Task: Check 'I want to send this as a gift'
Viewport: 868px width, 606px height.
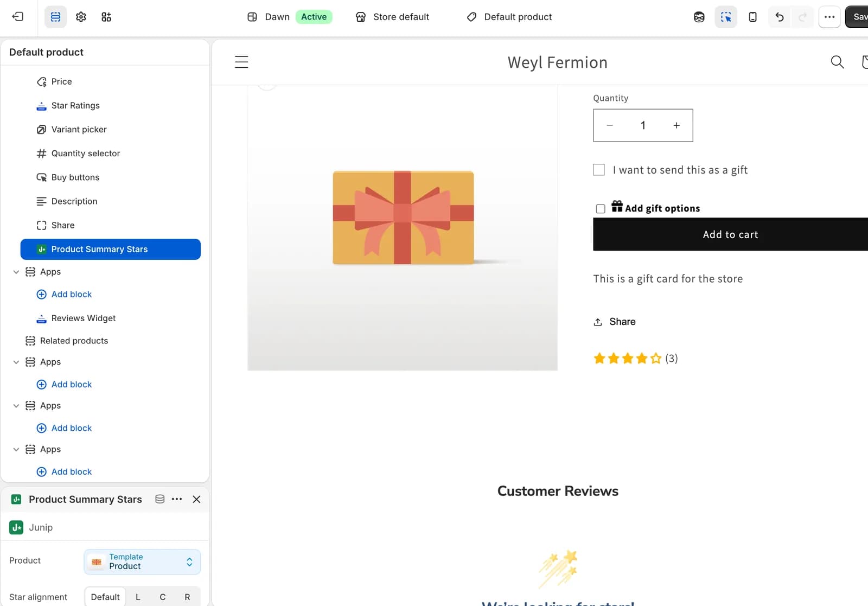Action: click(599, 170)
